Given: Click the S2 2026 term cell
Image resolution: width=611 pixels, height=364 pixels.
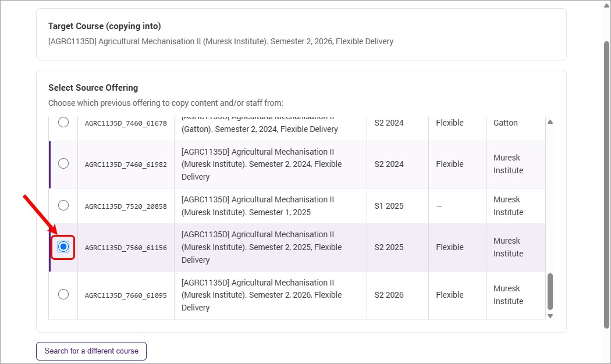Looking at the screenshot, I should [389, 295].
